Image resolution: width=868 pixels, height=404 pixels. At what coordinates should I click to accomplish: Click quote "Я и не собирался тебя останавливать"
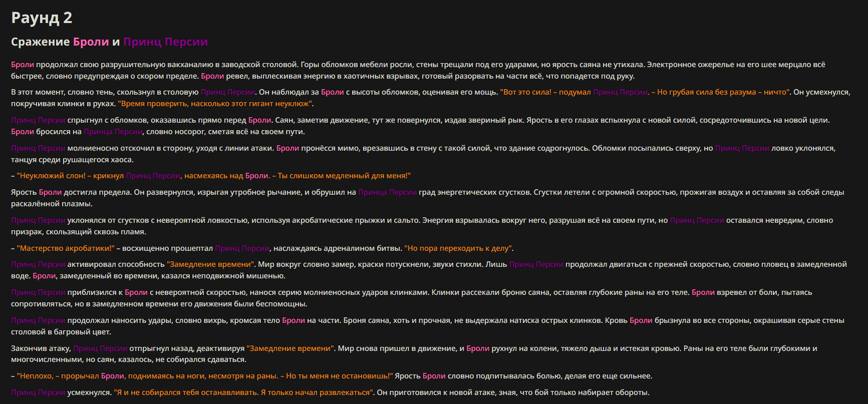click(x=186, y=392)
